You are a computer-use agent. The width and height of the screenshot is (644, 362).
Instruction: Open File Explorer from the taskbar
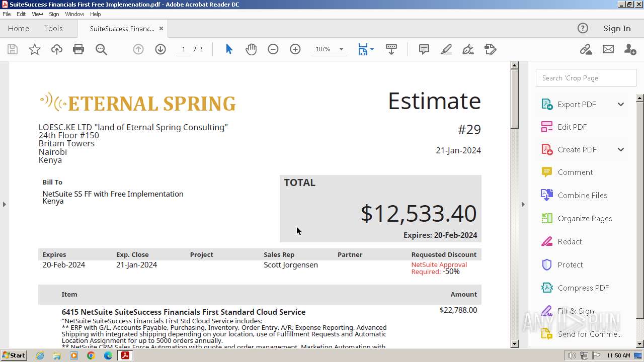(57, 355)
